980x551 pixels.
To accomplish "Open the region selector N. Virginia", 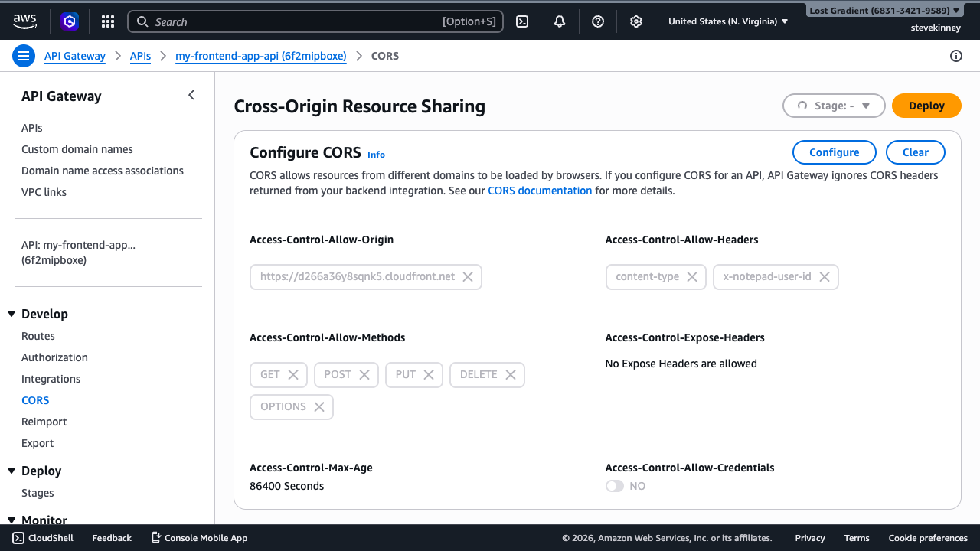I will (x=728, y=21).
